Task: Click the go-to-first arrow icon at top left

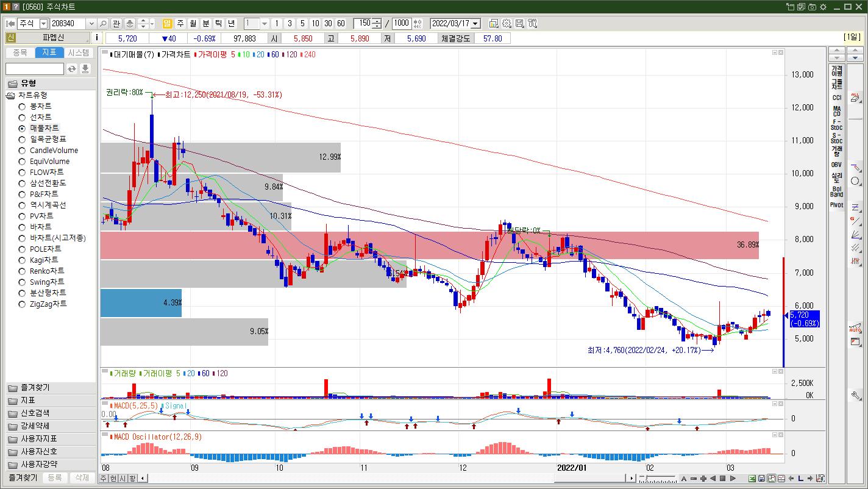Action: coord(10,23)
